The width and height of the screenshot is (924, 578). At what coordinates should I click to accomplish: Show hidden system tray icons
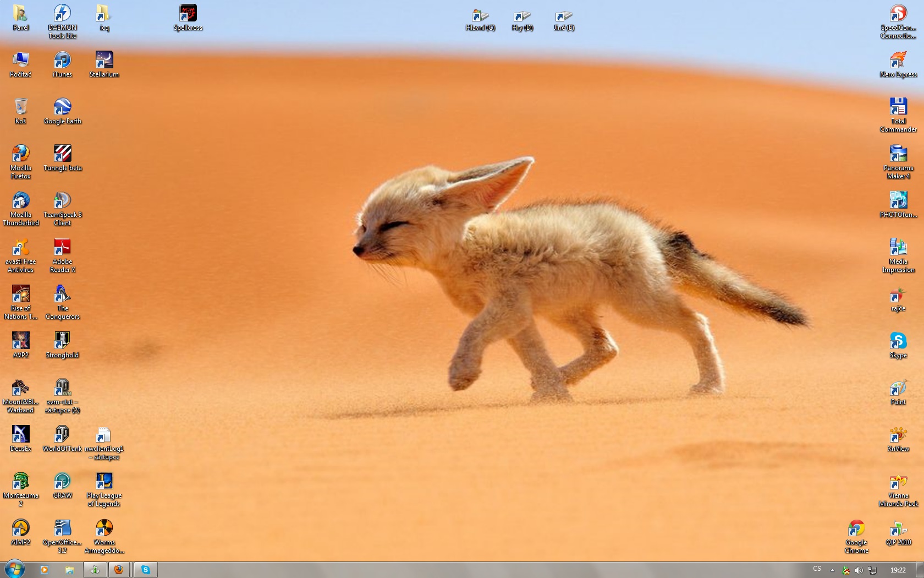(832, 570)
